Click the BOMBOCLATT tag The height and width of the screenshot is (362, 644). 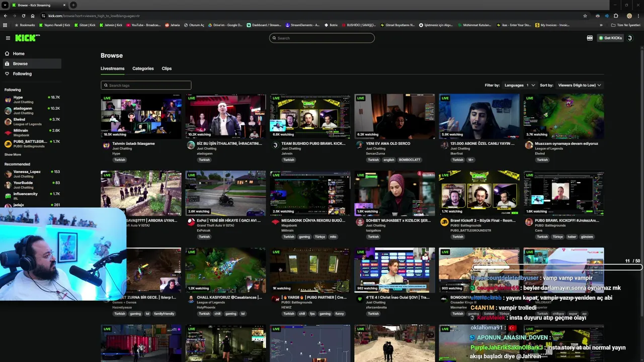pyautogui.click(x=410, y=160)
